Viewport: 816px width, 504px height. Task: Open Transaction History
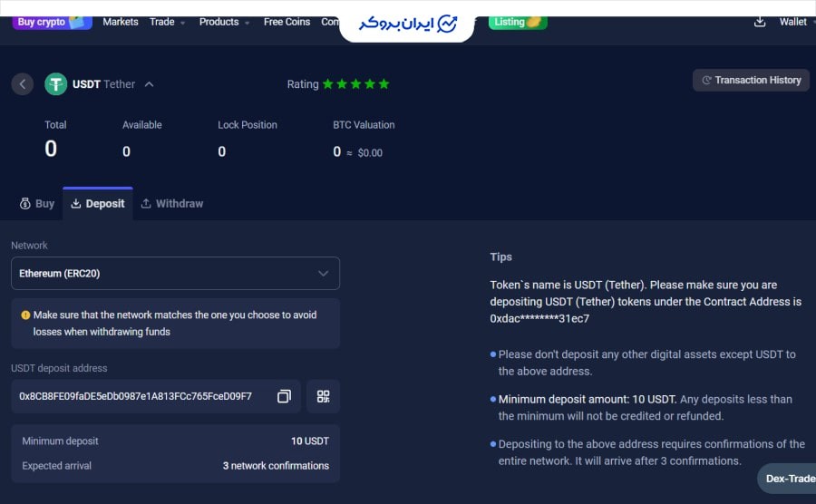coord(751,80)
